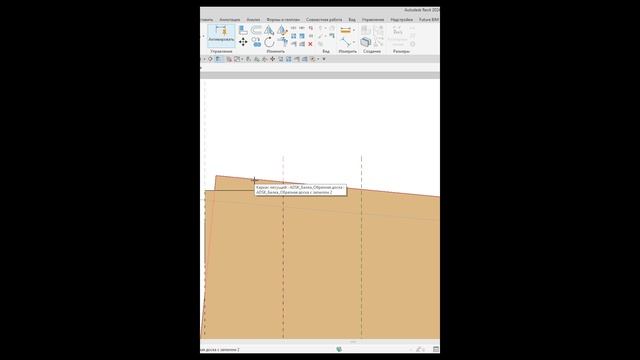Click the Measure between two points icon

tap(346, 42)
